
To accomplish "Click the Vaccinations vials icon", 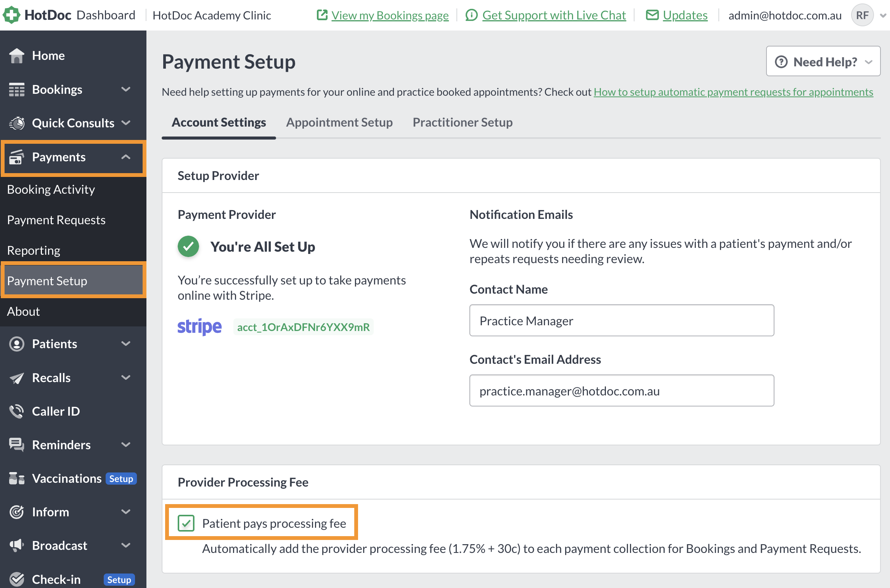I will tap(17, 479).
